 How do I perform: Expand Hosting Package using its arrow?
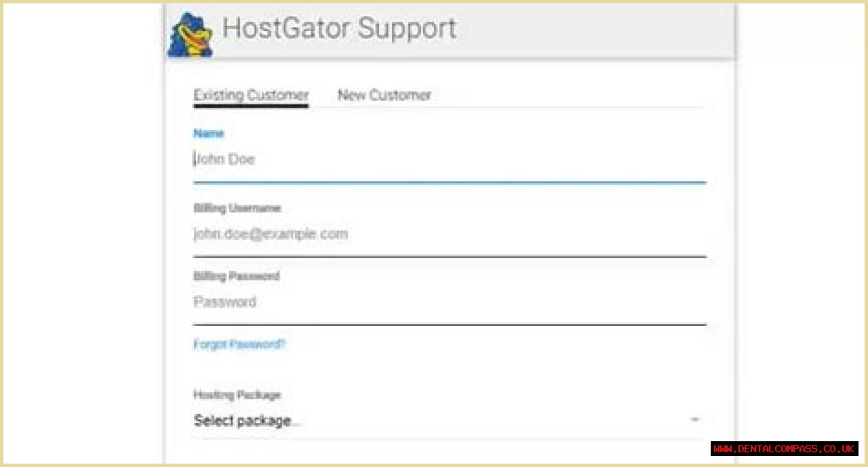695,420
